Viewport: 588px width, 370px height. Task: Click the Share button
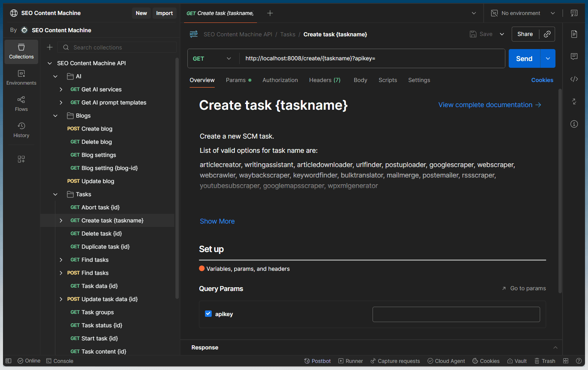(525, 34)
